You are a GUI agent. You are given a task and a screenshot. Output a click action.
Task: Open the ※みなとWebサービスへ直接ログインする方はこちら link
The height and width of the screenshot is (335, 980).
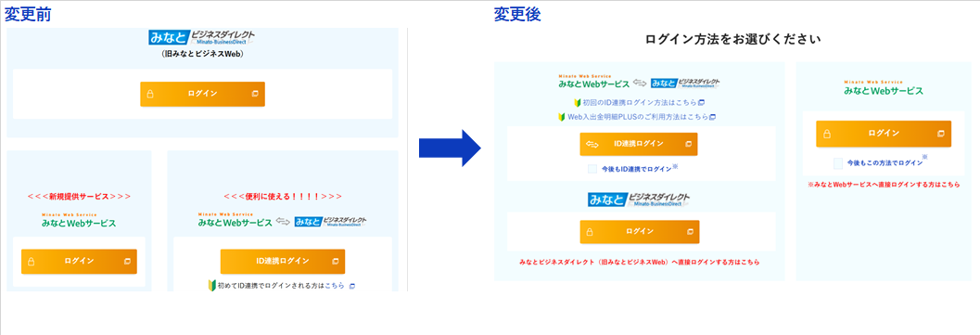coord(884,185)
